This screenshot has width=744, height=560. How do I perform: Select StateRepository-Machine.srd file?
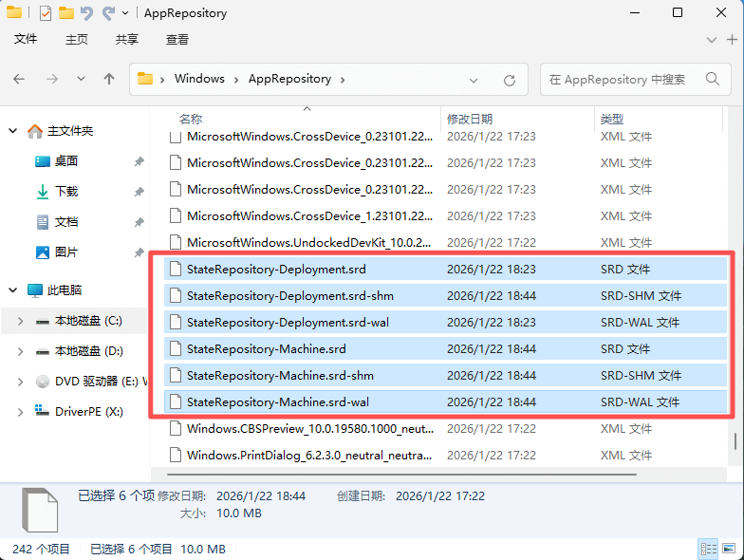(x=267, y=349)
